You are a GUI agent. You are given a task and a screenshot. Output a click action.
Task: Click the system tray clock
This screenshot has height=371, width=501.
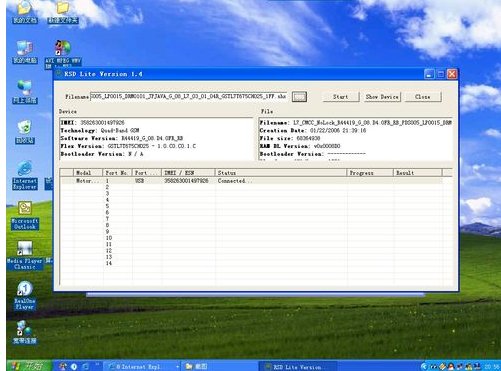(x=492, y=366)
